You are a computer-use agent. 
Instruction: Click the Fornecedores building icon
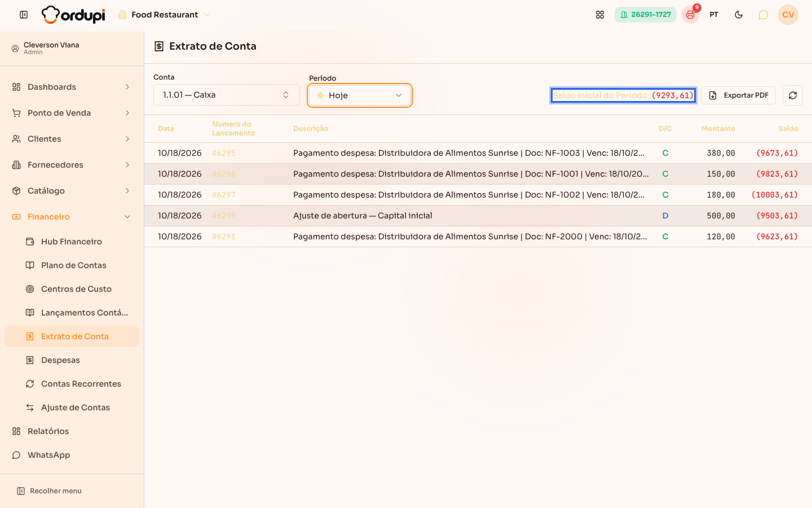(16, 165)
